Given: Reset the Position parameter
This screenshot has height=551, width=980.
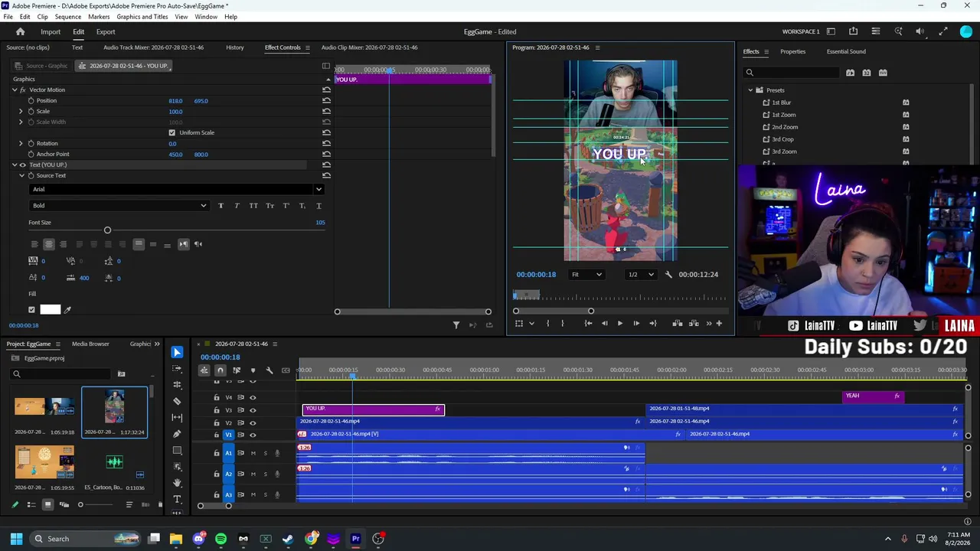Looking at the screenshot, I should pos(326,101).
